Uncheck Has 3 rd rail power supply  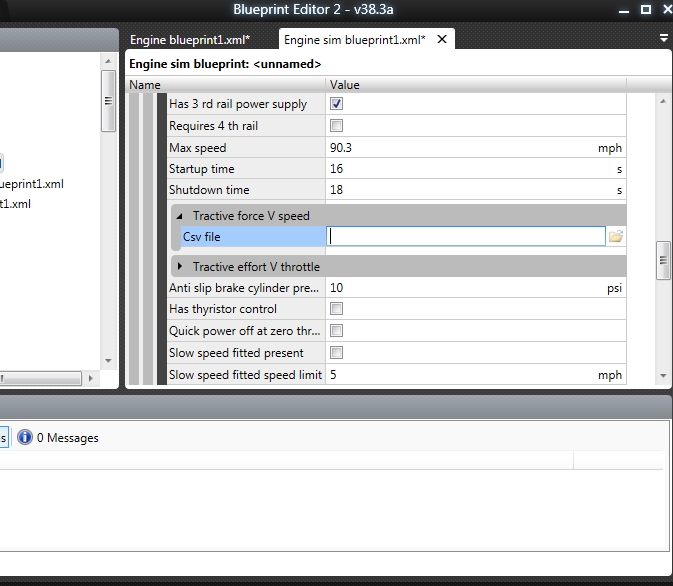coord(336,103)
